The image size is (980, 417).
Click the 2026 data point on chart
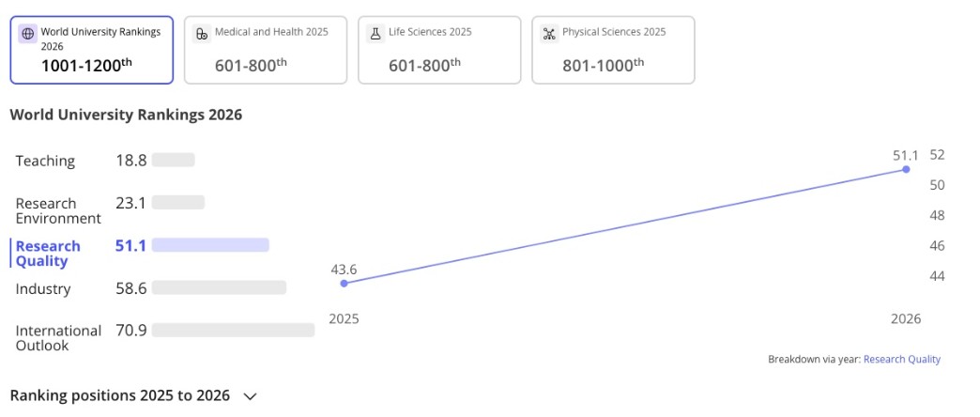906,169
